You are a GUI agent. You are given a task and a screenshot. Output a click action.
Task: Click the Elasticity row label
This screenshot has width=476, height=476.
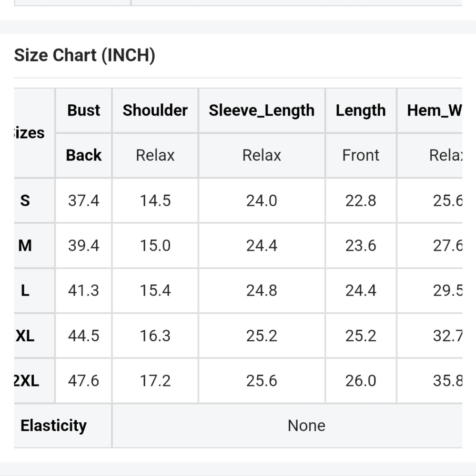(x=53, y=426)
